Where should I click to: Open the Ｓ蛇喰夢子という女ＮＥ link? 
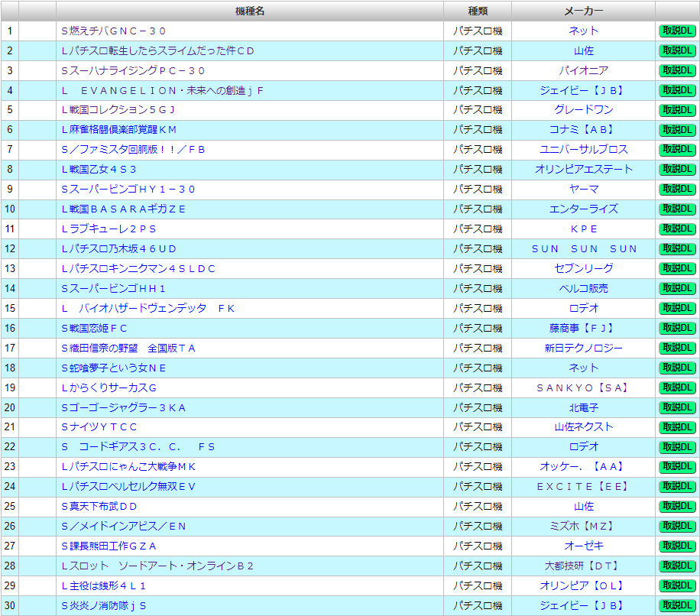(114, 368)
